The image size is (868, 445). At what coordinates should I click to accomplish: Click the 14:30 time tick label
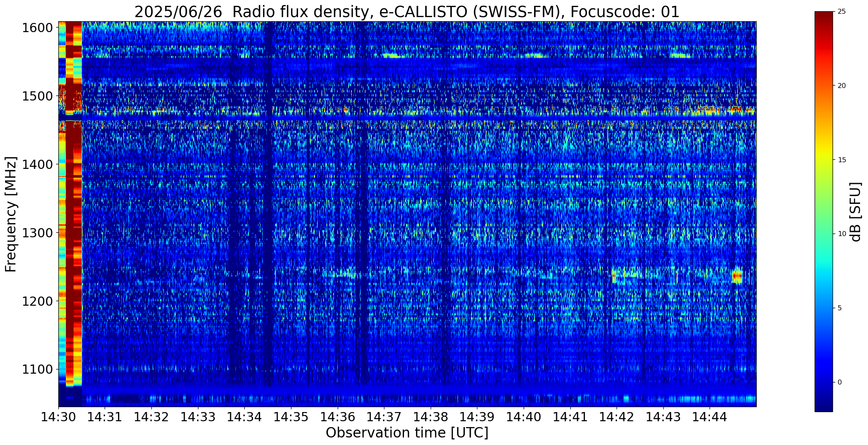click(58, 417)
